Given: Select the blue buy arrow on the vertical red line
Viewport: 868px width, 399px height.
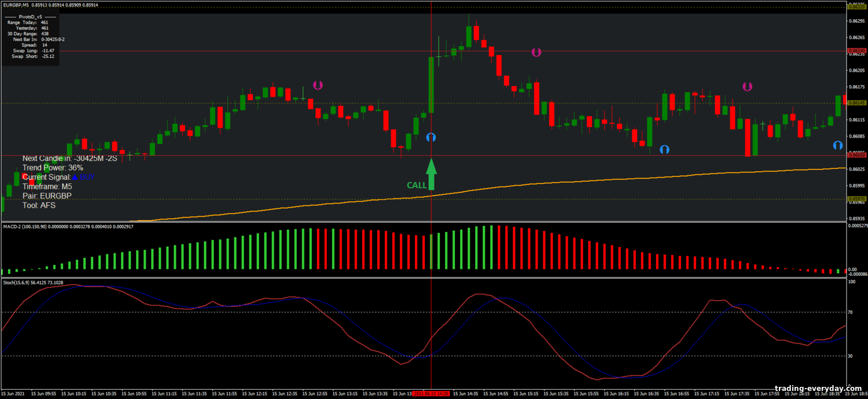Looking at the screenshot, I should pos(431,138).
